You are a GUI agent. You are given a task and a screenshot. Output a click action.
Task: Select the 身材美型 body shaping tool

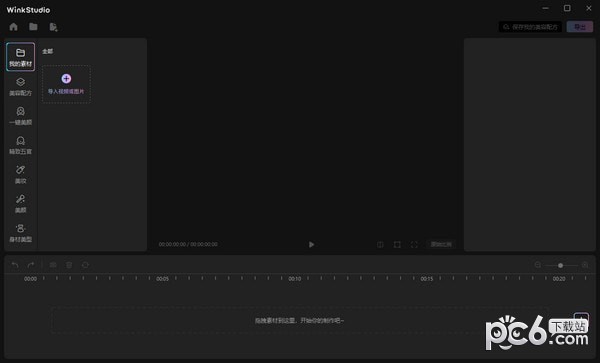tap(20, 233)
